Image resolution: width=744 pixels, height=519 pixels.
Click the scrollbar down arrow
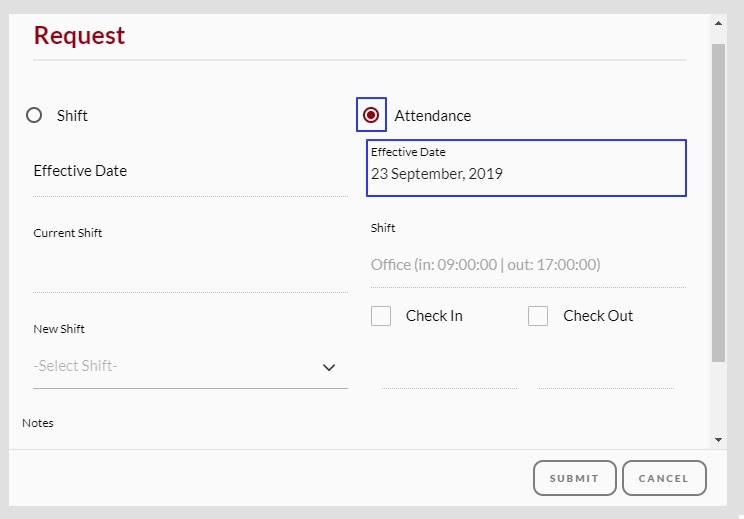(x=718, y=440)
